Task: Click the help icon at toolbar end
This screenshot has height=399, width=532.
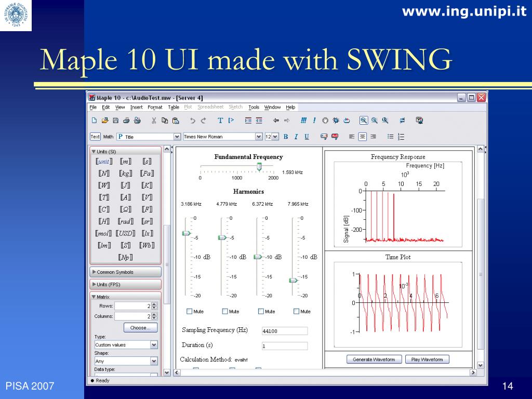Action: click(419, 120)
